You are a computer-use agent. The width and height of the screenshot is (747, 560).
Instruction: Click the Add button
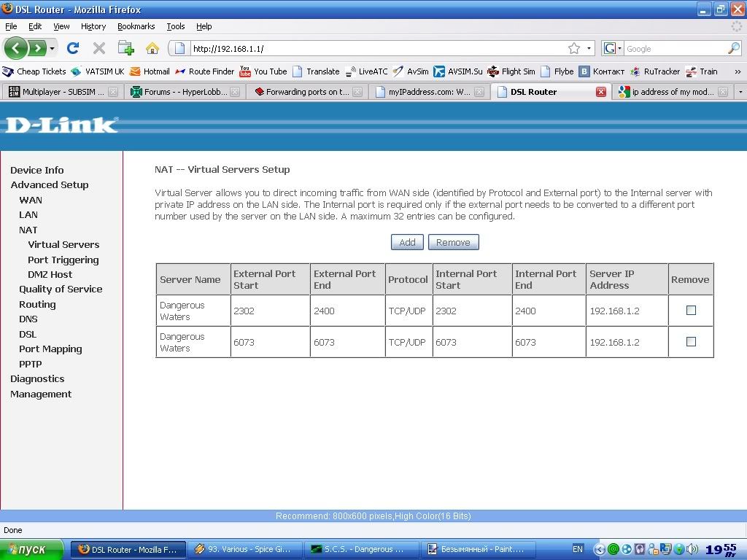coord(407,242)
